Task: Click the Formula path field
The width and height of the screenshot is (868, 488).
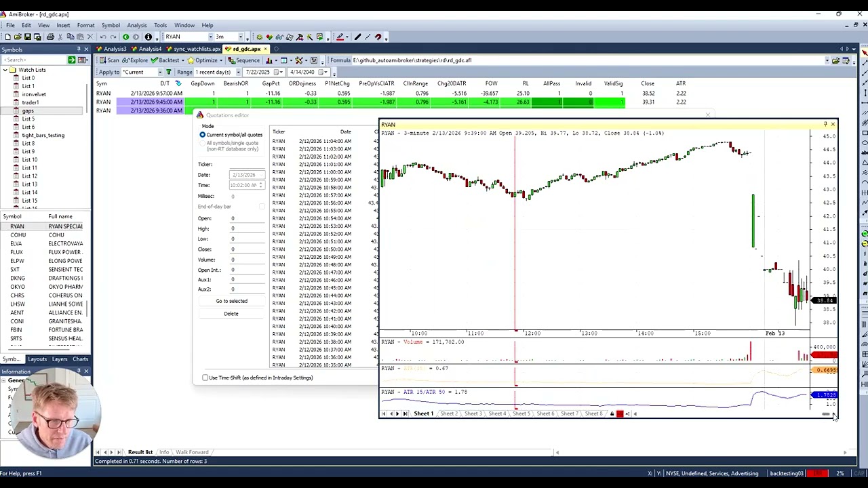Action: tap(587, 60)
